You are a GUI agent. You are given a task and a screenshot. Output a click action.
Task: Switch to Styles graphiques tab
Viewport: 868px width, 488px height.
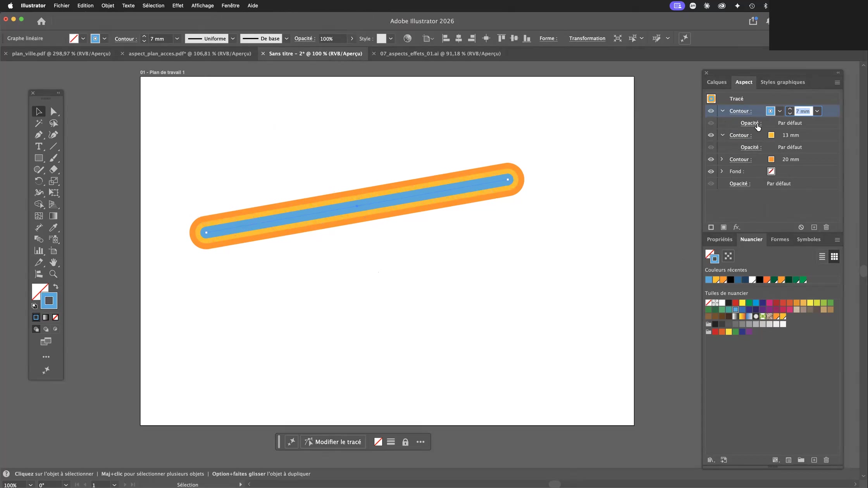tap(782, 82)
